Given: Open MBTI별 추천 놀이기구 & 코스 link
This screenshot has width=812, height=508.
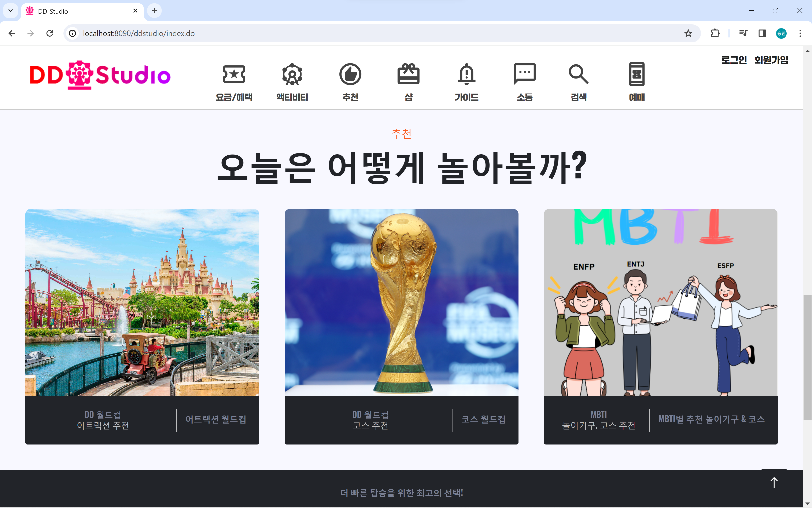Looking at the screenshot, I should coord(711,419).
